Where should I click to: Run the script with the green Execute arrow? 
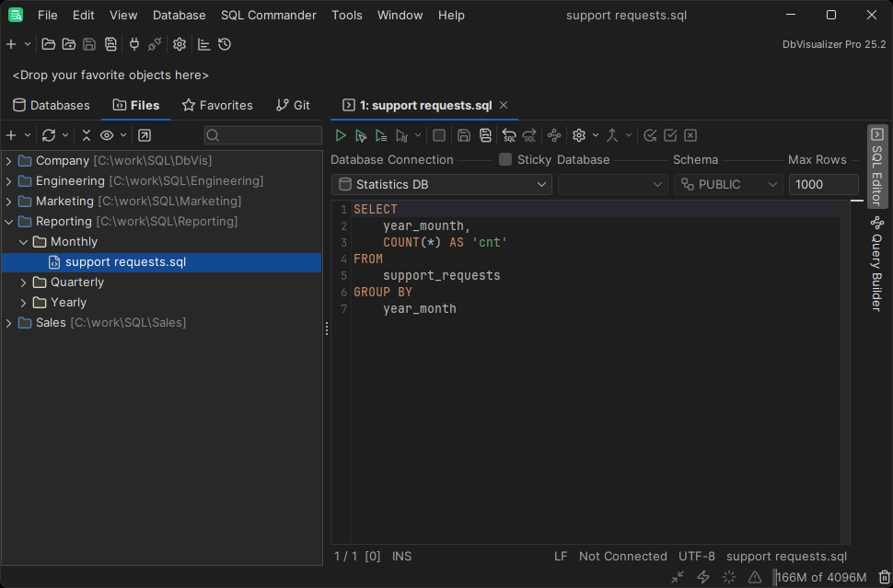click(x=341, y=135)
